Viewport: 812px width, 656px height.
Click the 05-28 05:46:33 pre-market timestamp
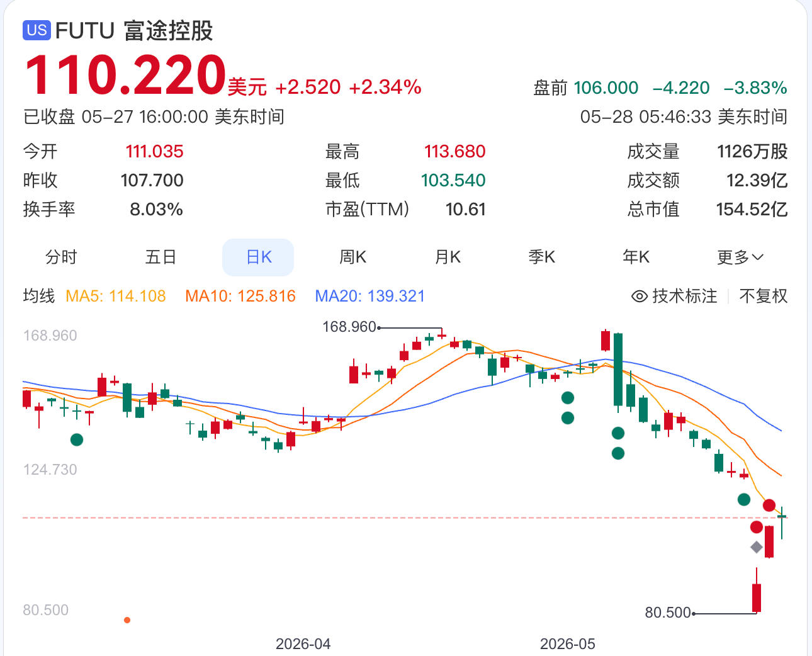[684, 116]
